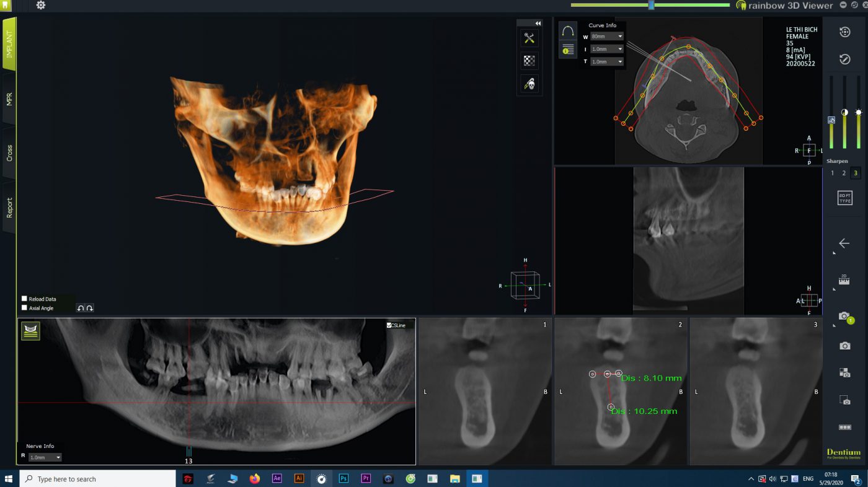Click the ENG language indicator
This screenshot has height=487, width=868.
coord(808,479)
